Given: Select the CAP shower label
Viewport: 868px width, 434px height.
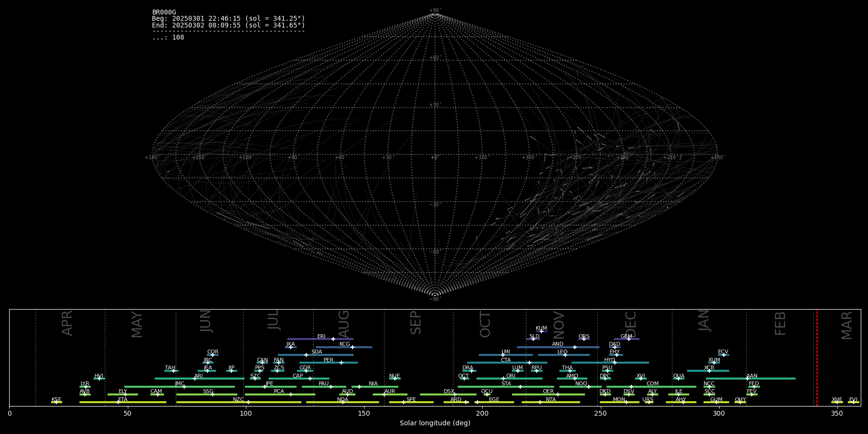Looking at the screenshot, I should pyautogui.click(x=298, y=376).
